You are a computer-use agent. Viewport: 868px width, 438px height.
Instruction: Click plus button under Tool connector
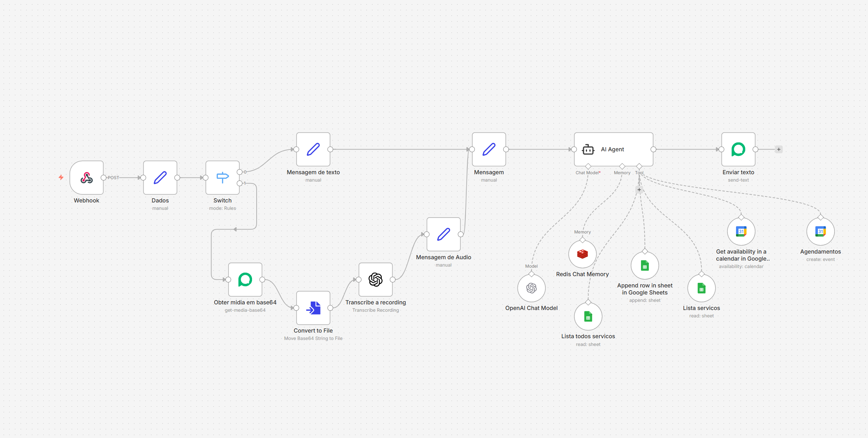pyautogui.click(x=639, y=190)
